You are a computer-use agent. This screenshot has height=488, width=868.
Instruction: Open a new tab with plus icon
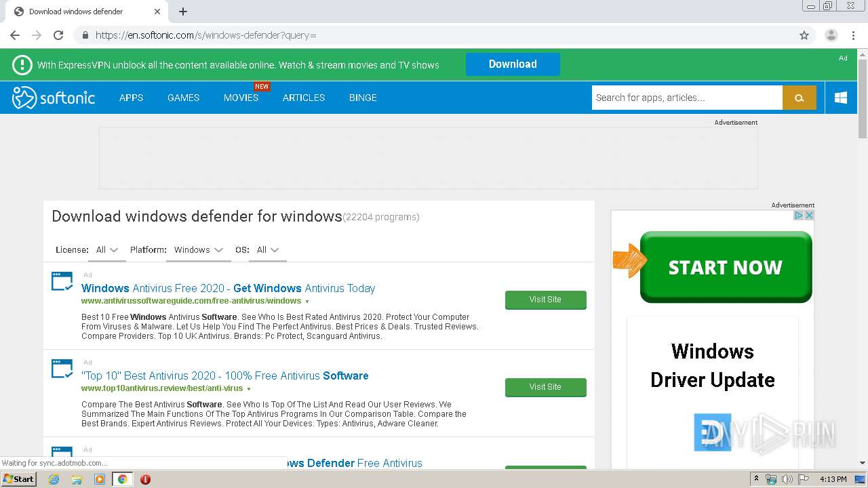[183, 12]
